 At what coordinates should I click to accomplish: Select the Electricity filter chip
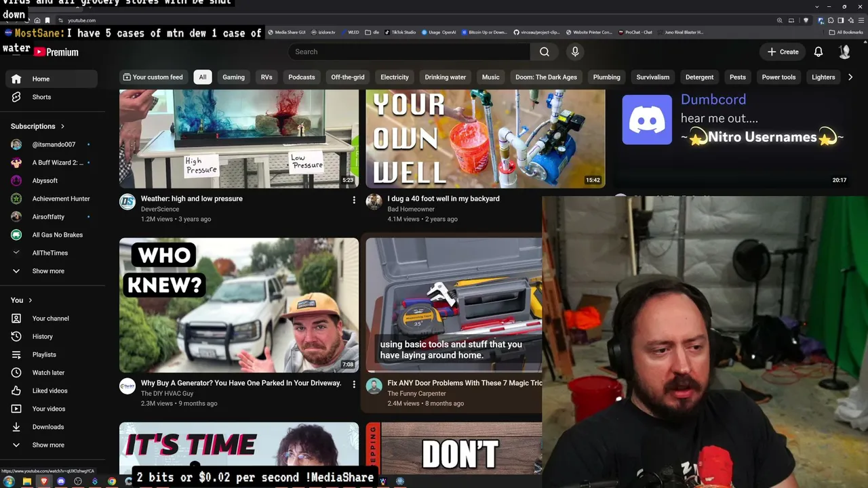(x=395, y=77)
